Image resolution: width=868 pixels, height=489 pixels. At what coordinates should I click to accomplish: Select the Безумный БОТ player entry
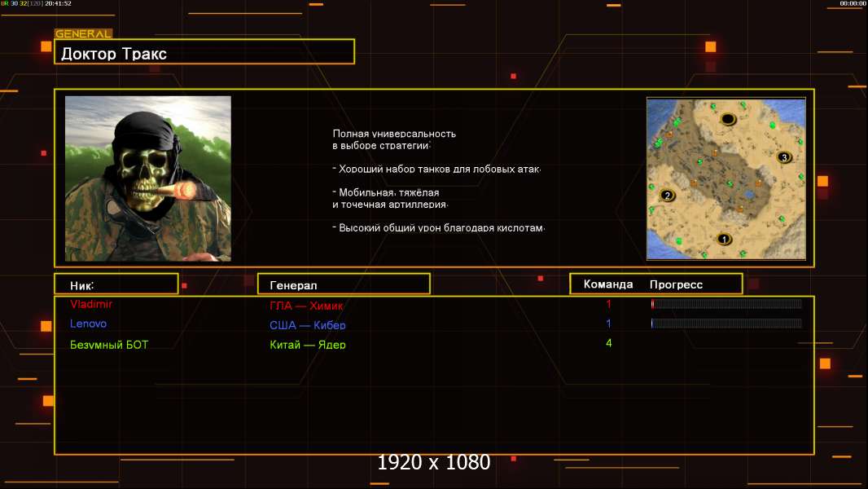point(109,344)
